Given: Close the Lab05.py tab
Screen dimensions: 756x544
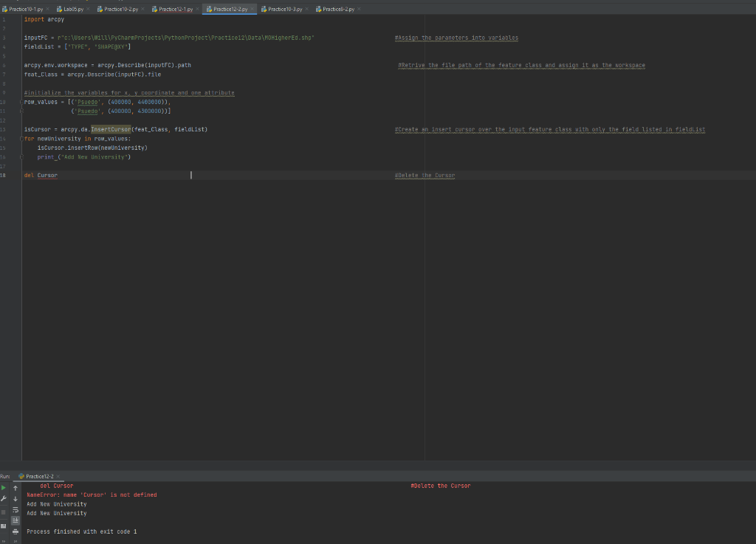Looking at the screenshot, I should coord(88,9).
